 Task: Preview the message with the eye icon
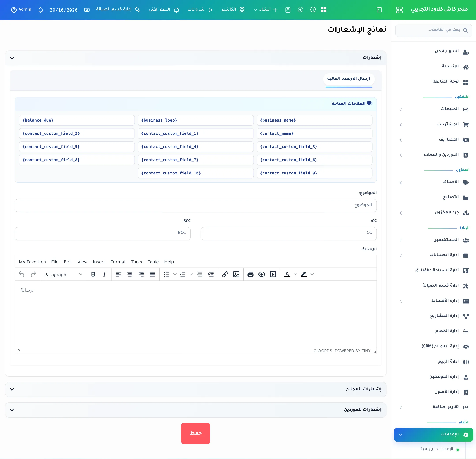262,274
